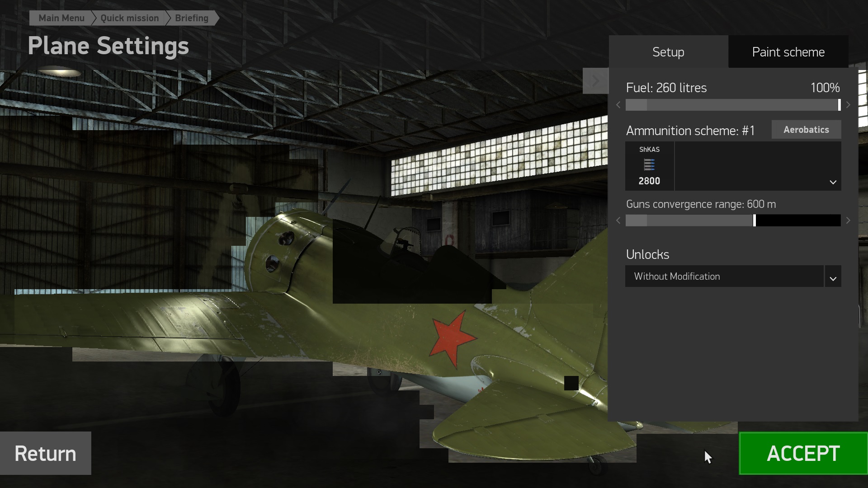This screenshot has width=868, height=488.
Task: Click the fuel amount slider
Action: coord(733,105)
